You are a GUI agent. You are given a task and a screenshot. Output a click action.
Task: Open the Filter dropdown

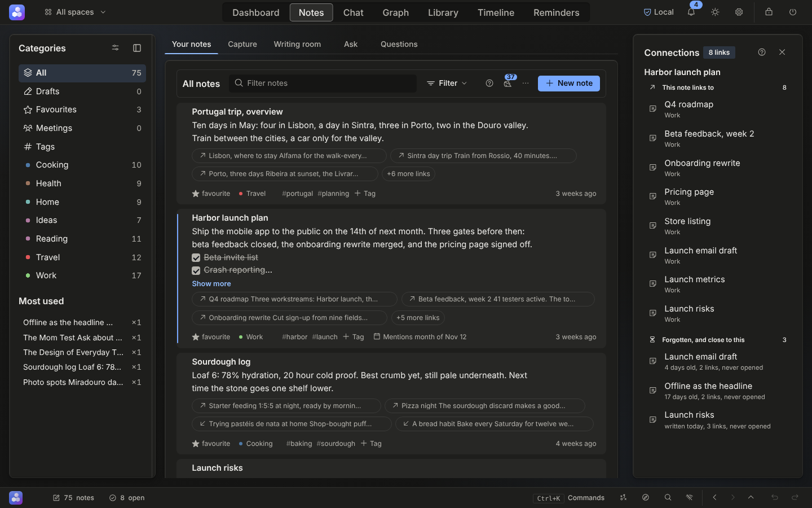coord(447,83)
